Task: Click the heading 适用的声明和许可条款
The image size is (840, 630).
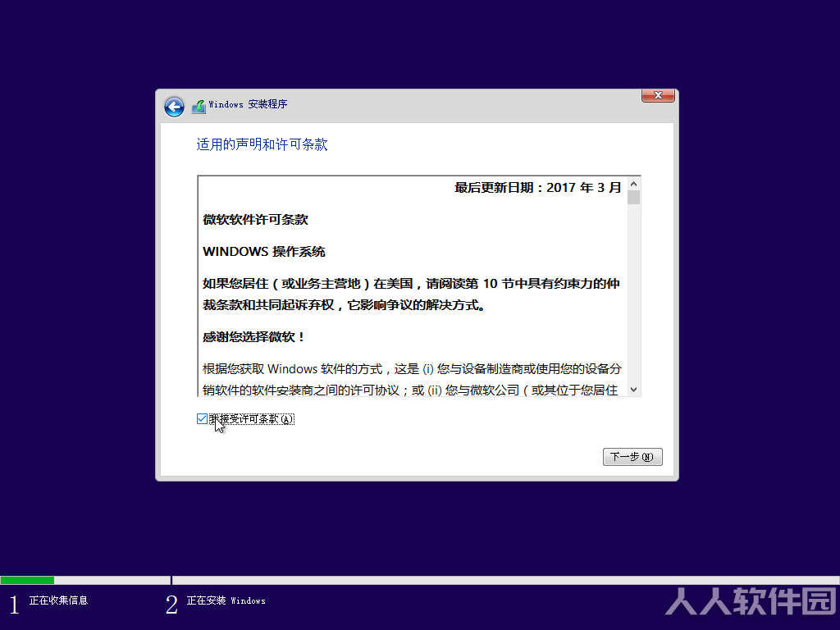Action: (x=262, y=144)
